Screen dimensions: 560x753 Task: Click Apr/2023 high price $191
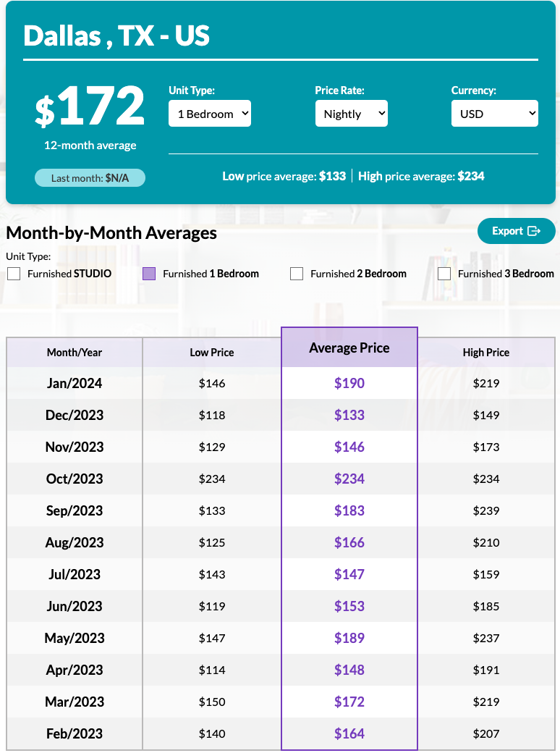point(486,670)
